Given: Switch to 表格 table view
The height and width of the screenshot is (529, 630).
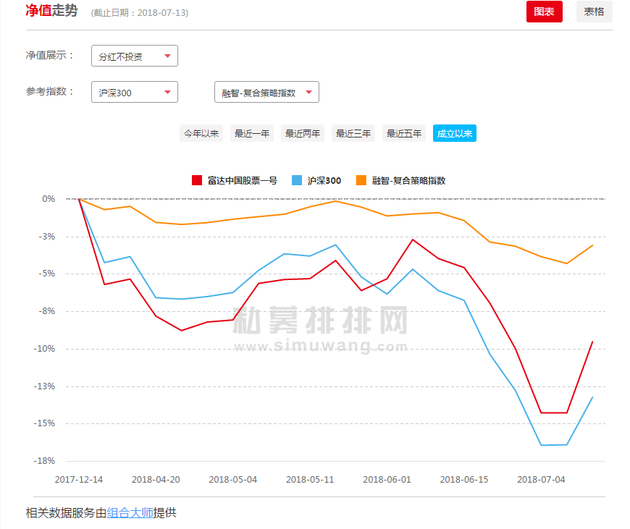Looking at the screenshot, I should pyautogui.click(x=593, y=12).
